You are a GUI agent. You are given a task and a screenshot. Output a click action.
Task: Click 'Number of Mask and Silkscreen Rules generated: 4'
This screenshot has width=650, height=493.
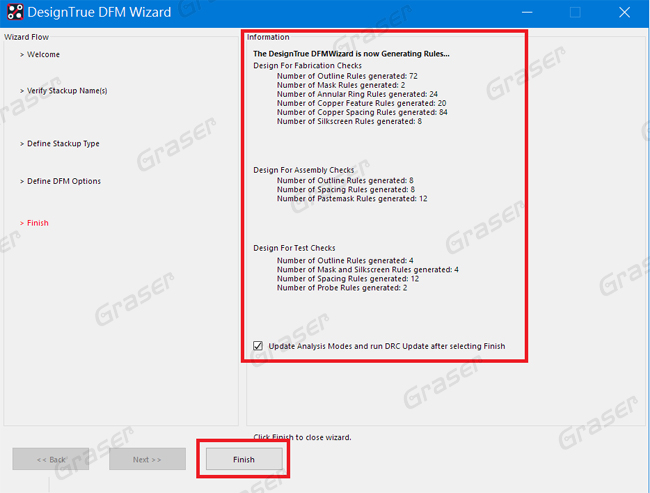click(x=368, y=270)
